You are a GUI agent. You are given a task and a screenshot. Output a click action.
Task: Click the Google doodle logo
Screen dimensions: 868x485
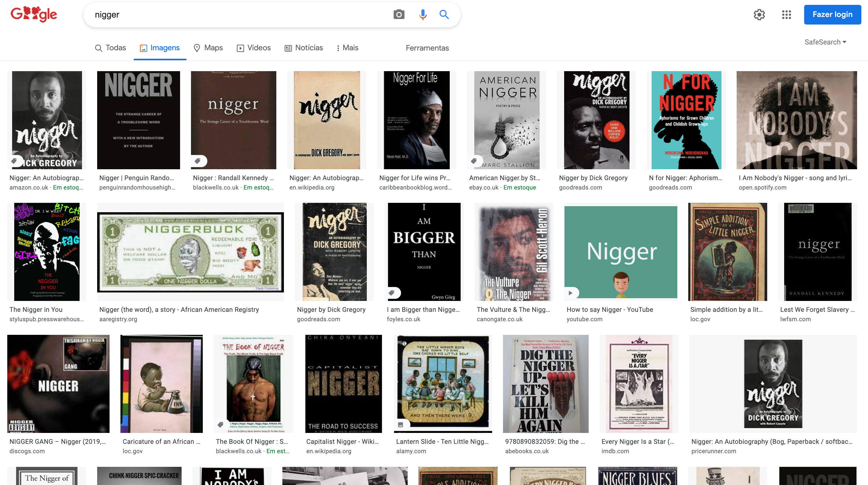[34, 15]
